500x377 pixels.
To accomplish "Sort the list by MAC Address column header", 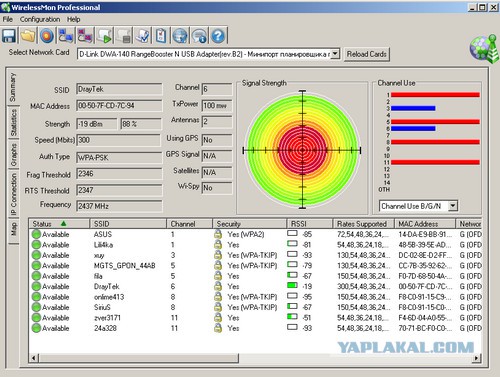I will tap(425, 224).
